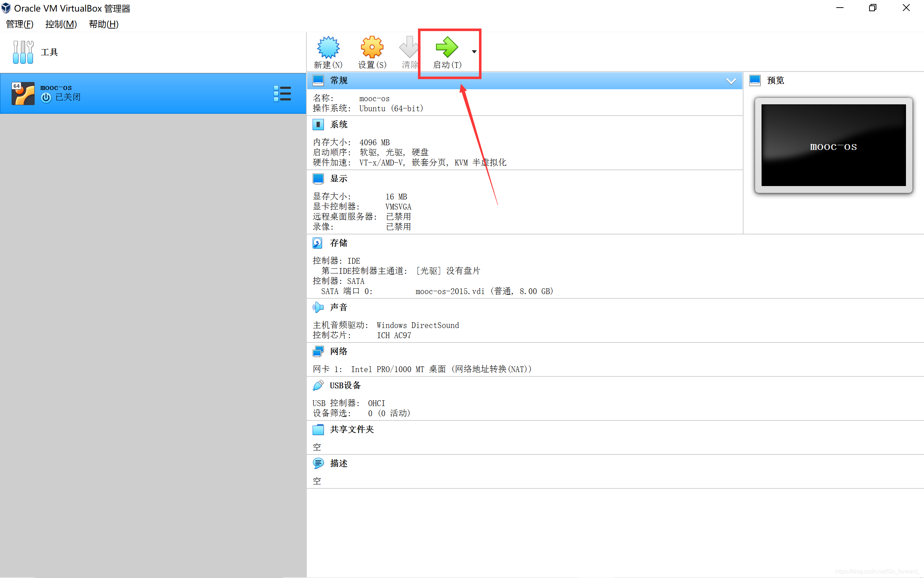Image resolution: width=924 pixels, height=578 pixels.
Task: Open the 共享文件夹 section header link
Action: coord(352,430)
